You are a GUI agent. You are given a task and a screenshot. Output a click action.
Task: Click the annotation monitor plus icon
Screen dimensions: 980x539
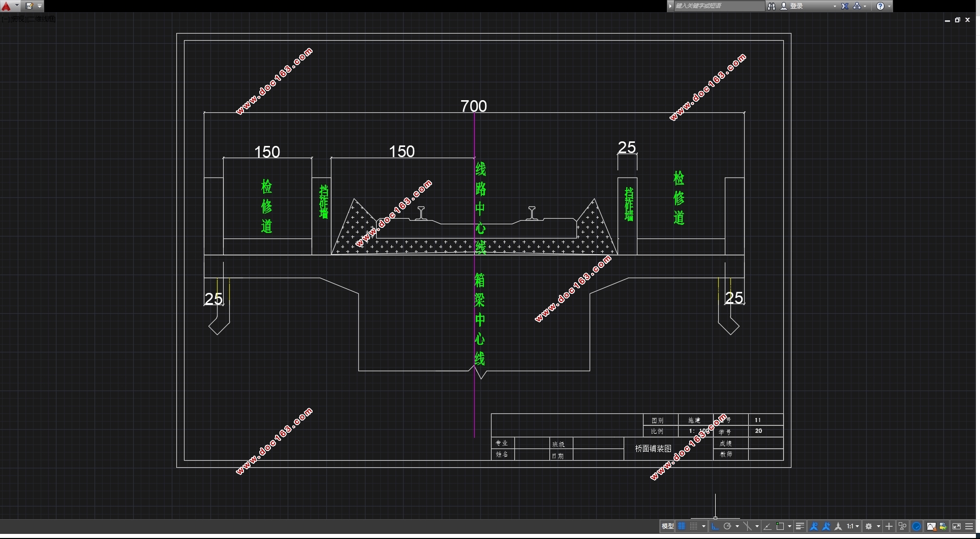(889, 526)
